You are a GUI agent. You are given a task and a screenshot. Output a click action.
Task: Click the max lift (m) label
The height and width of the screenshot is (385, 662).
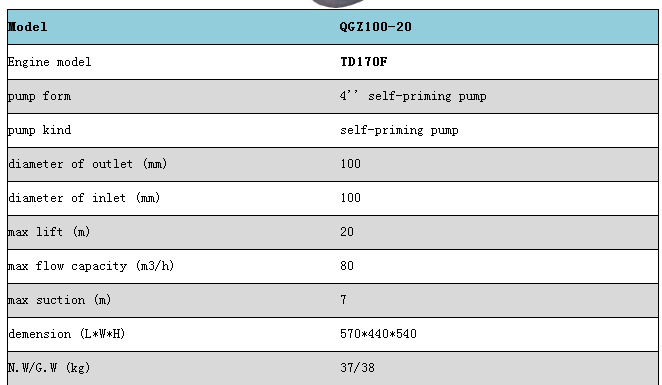(x=49, y=232)
